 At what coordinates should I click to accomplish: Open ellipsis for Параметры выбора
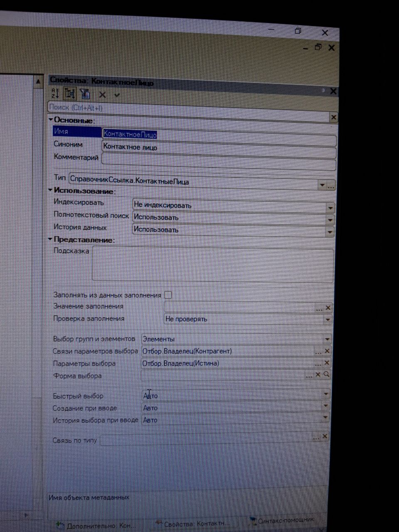(x=318, y=363)
